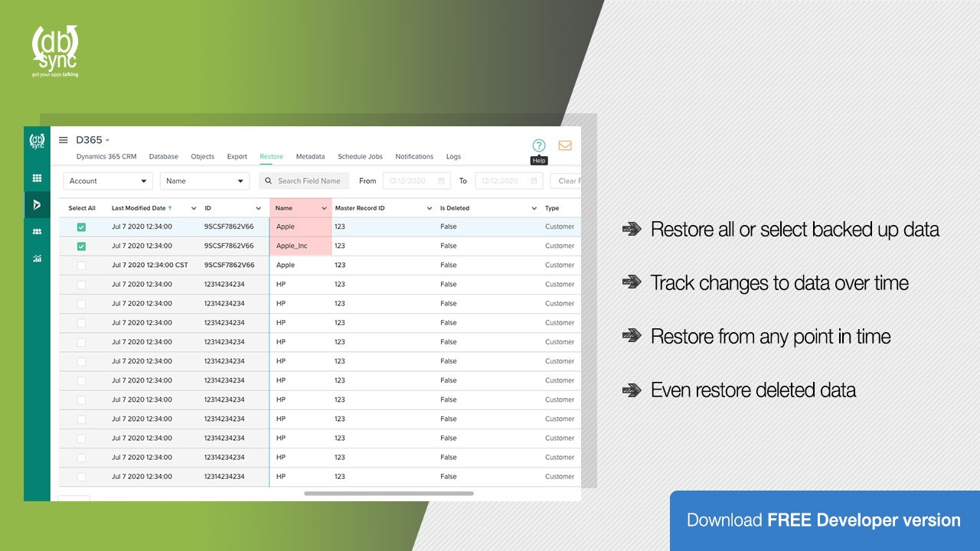Viewport: 980px width, 551px height.
Task: Click Download FREE Developer version button
Action: tap(825, 520)
